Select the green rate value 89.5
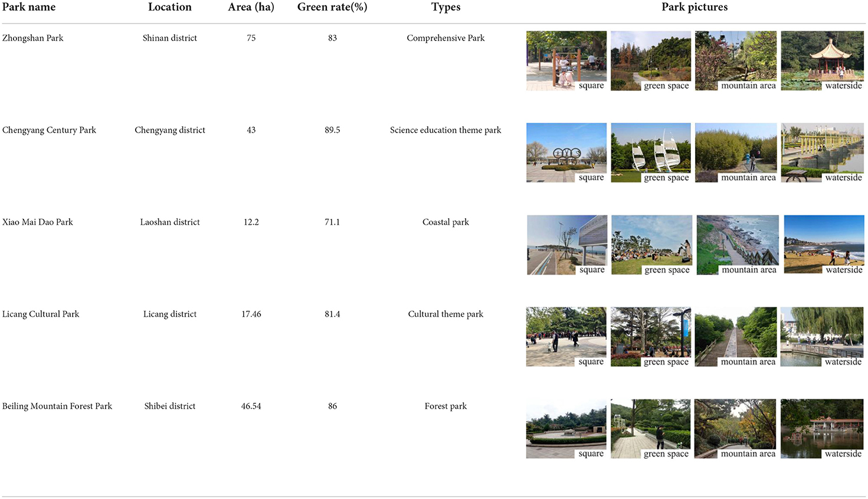 click(332, 130)
